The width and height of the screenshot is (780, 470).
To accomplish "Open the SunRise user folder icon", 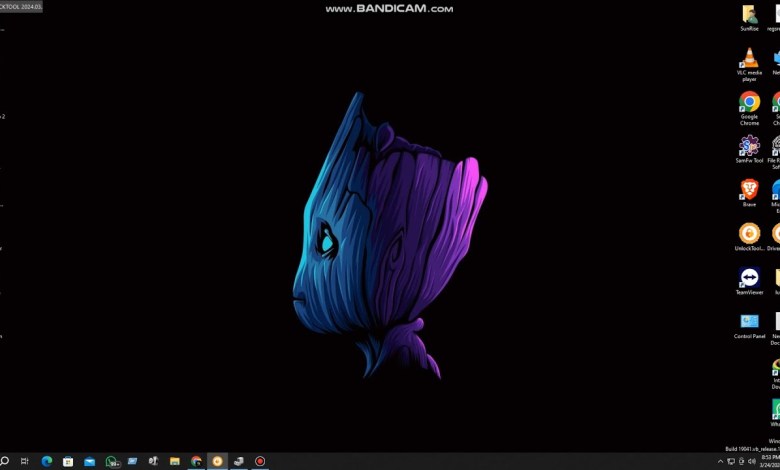I will [749, 18].
